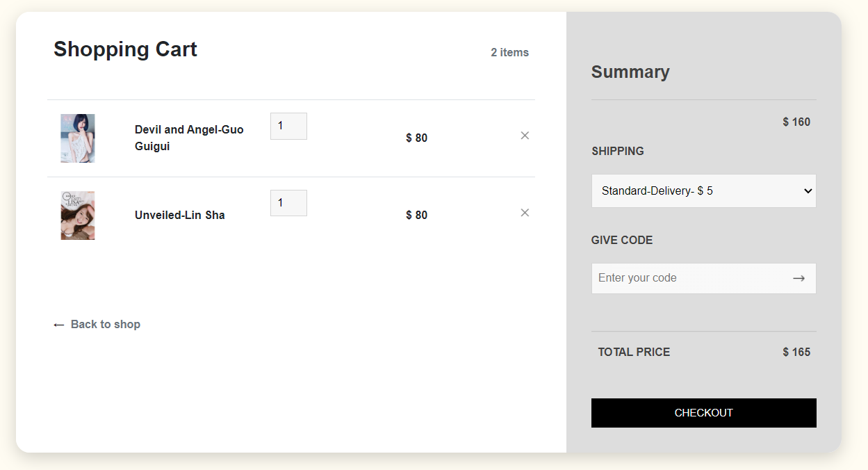The width and height of the screenshot is (868, 470).
Task: Select the quantity field for Devil and Angel
Action: (288, 126)
